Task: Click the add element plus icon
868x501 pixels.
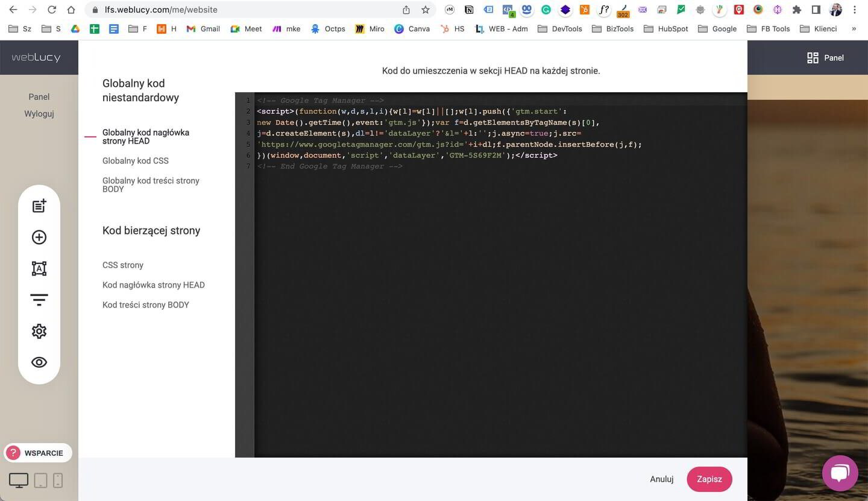Action: 39,237
